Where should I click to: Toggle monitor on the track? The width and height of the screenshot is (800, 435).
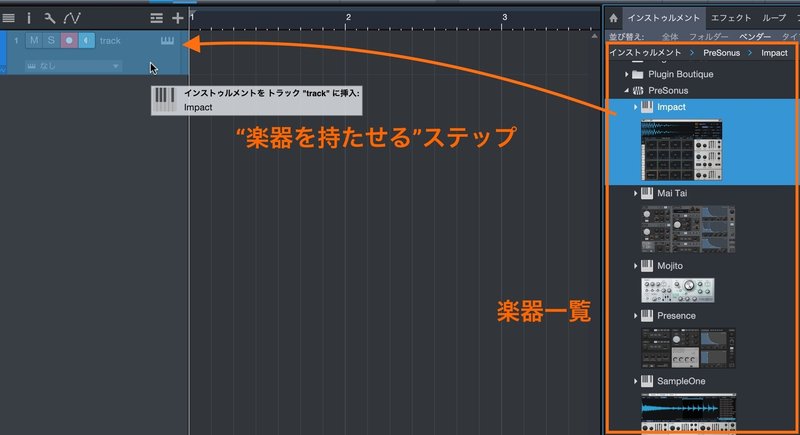coord(86,40)
